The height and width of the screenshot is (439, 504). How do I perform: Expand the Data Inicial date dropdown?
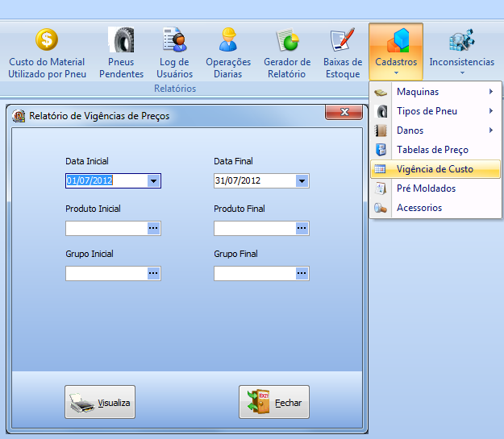(x=153, y=181)
